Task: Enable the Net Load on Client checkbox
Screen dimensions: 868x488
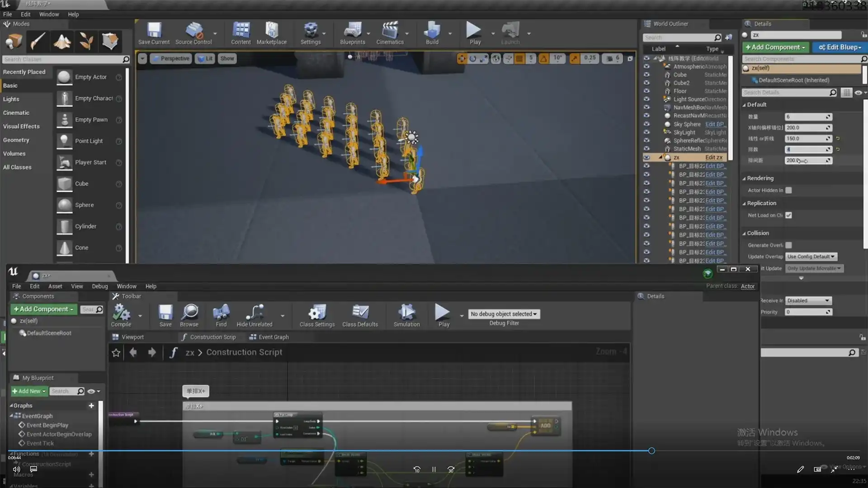Action: point(788,215)
